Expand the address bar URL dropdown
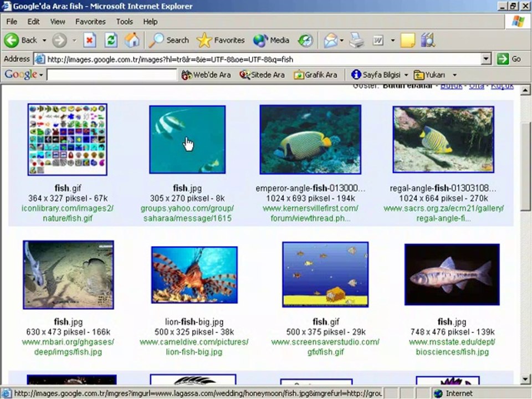532x399 pixels. [x=486, y=59]
